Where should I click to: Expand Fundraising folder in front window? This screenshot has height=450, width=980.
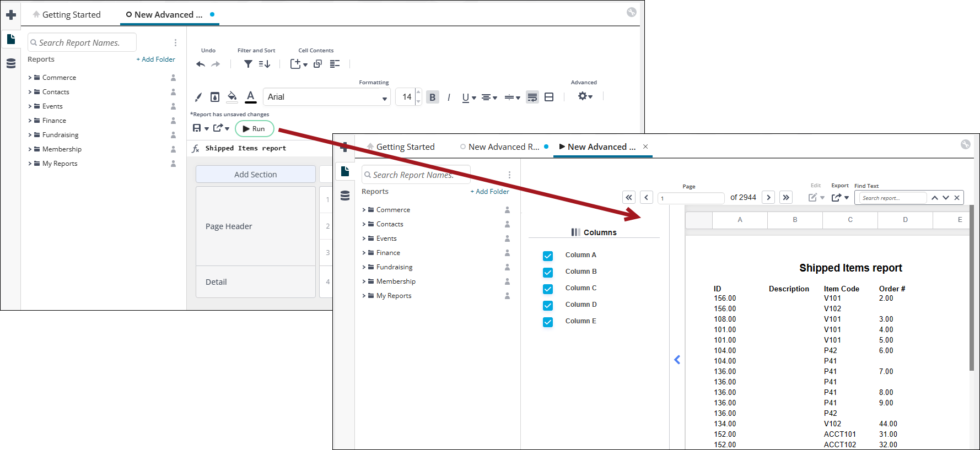(x=364, y=267)
